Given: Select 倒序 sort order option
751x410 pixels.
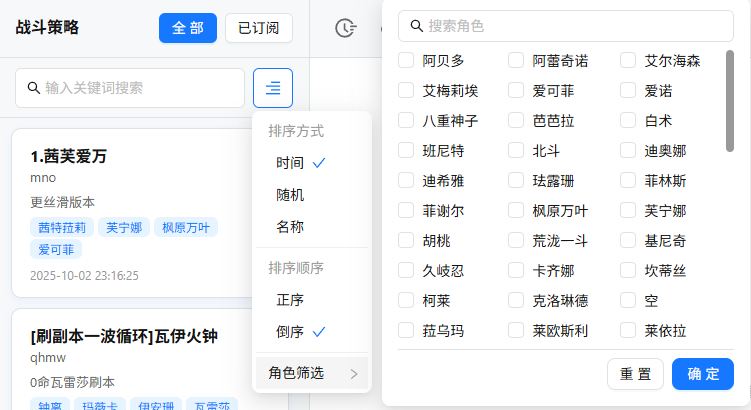Looking at the screenshot, I should pos(291,332).
